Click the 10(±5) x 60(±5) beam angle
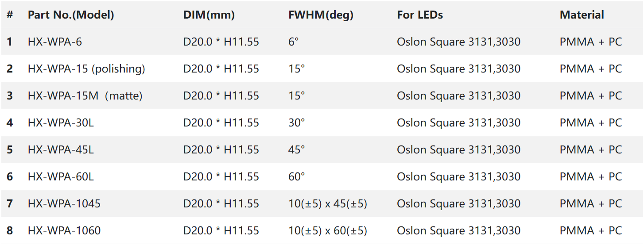The width and height of the screenshot is (644, 245). [x=328, y=231]
